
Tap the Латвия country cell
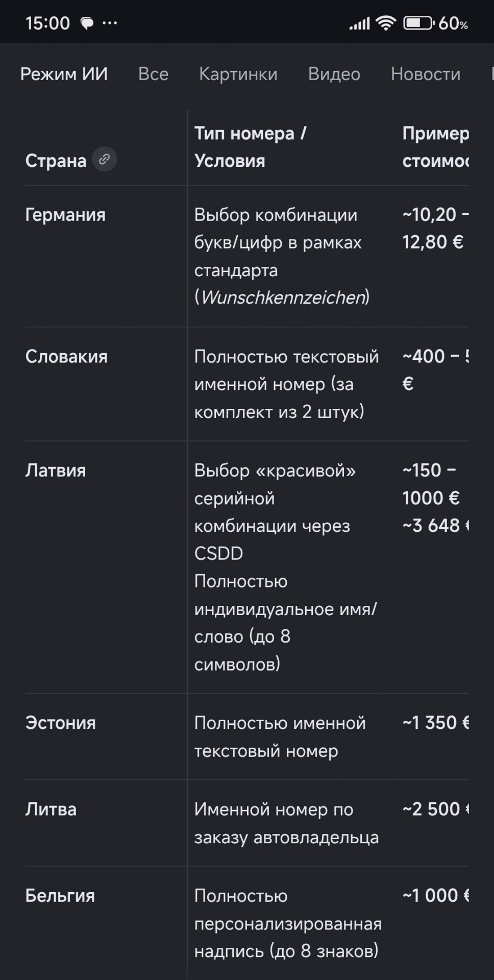pyautogui.click(x=56, y=470)
